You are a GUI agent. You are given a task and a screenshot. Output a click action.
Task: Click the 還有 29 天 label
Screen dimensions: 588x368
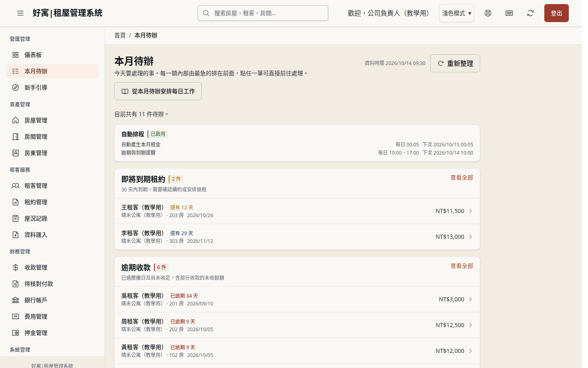(x=182, y=233)
